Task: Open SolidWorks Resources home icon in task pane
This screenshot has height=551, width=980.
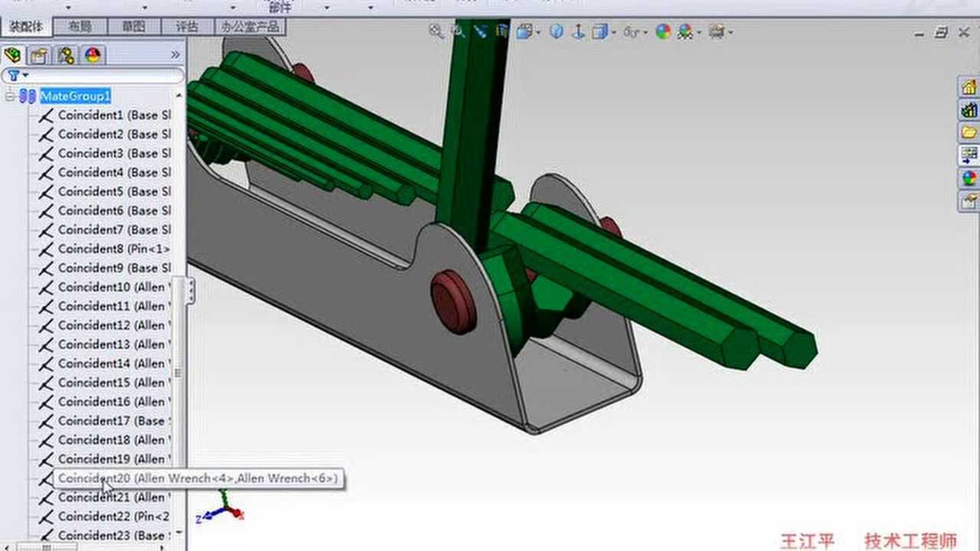Action: [969, 86]
